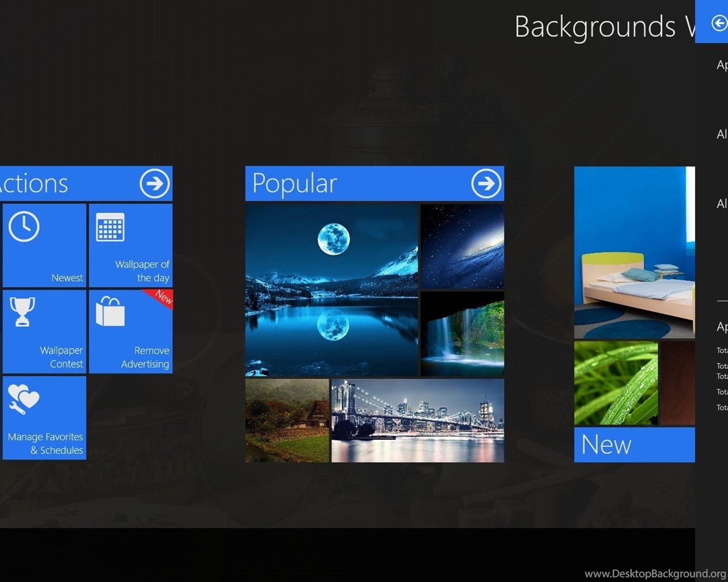Click the clock icon on Newest tile
The image size is (728, 582).
point(24,227)
